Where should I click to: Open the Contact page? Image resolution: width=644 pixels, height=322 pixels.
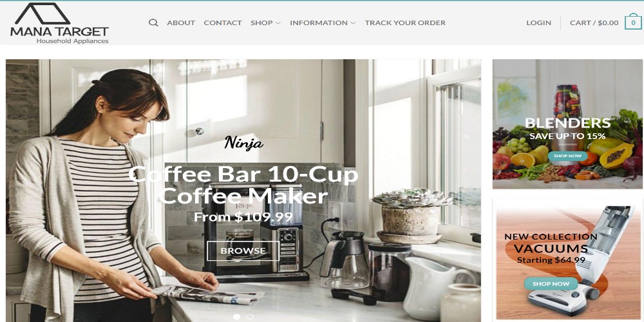pos(223,23)
